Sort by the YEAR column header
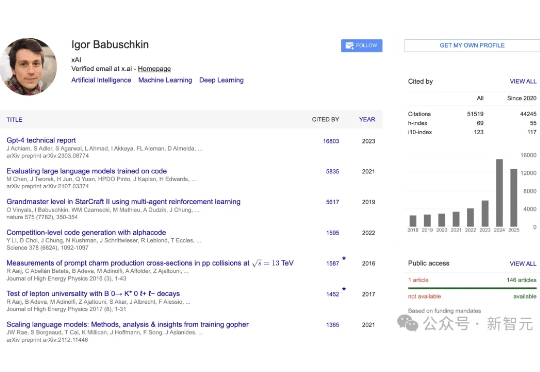Image resolution: width=540 pixels, height=372 pixels. [367, 120]
